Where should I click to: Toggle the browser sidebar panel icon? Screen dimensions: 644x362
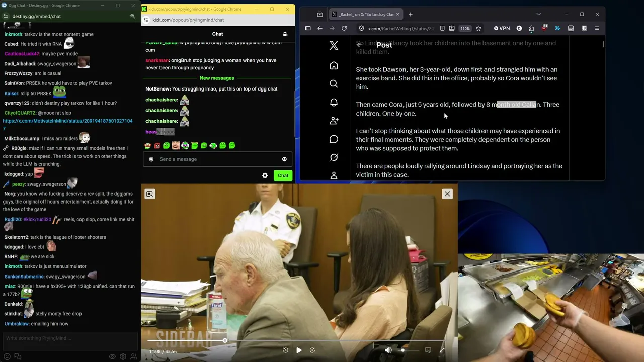[308, 28]
